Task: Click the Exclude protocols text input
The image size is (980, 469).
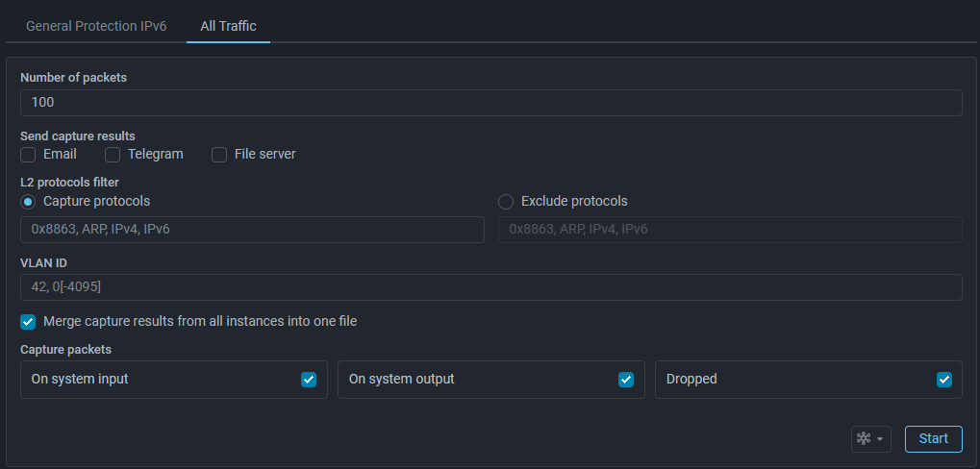Action: (730, 230)
